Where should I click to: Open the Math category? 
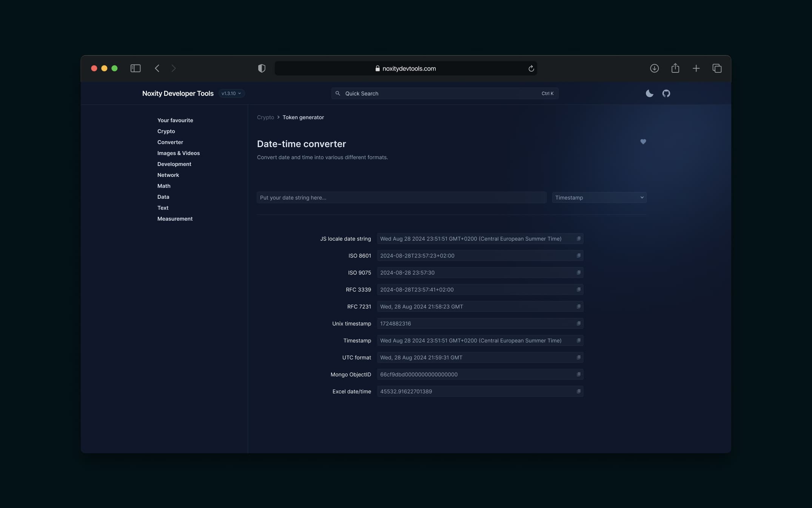point(164,186)
